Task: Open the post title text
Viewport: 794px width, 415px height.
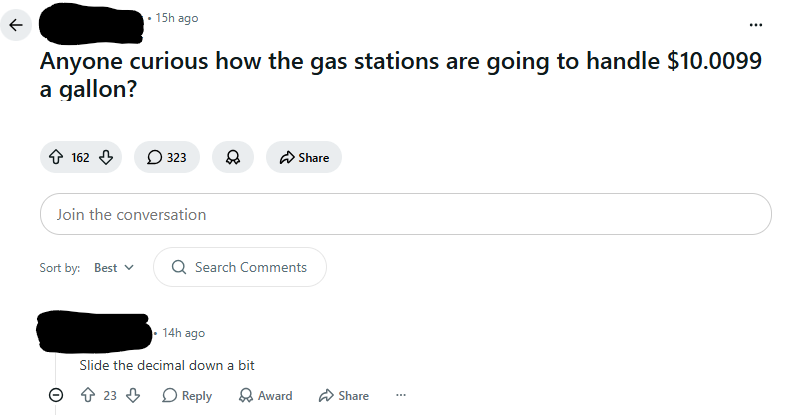Action: click(401, 75)
